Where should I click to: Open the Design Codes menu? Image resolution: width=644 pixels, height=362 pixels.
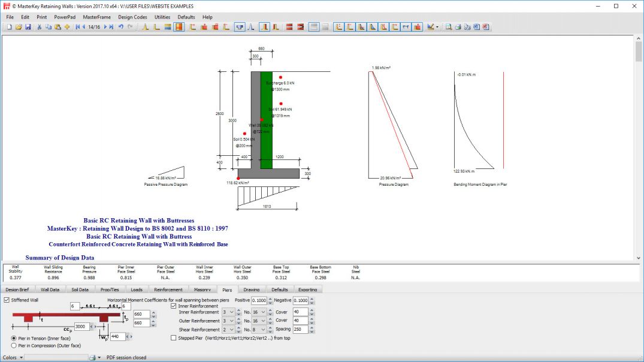point(132,17)
